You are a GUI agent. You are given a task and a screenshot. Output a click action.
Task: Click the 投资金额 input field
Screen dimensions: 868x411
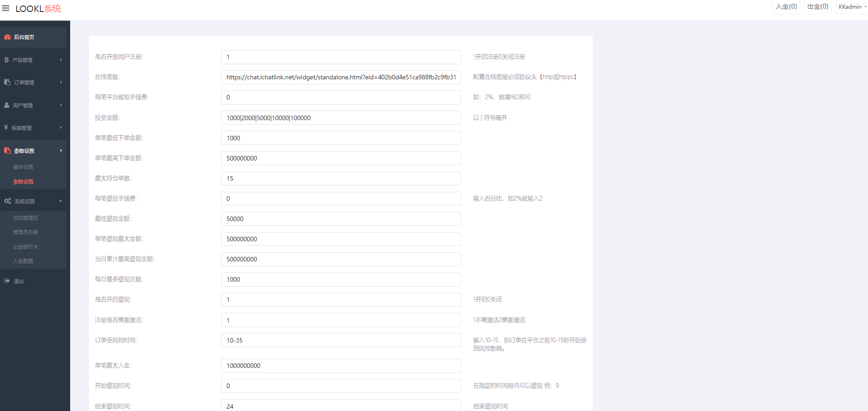[341, 118]
